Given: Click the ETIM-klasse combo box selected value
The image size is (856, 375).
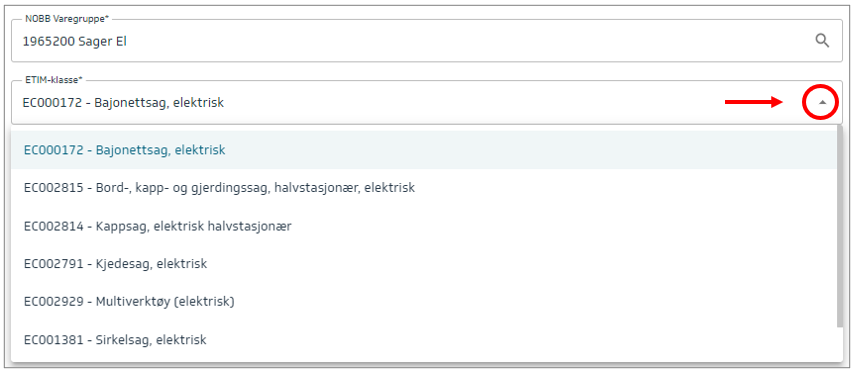Looking at the screenshot, I should 123,102.
